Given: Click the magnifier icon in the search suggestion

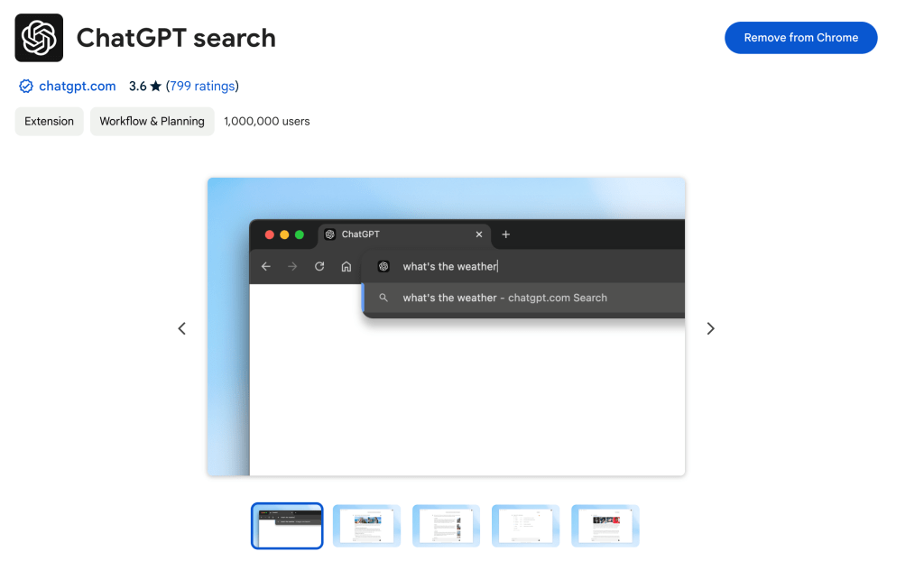Looking at the screenshot, I should 383,298.
